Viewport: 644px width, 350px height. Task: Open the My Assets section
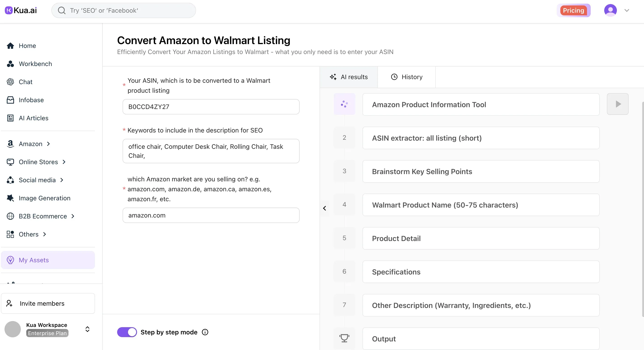click(34, 260)
